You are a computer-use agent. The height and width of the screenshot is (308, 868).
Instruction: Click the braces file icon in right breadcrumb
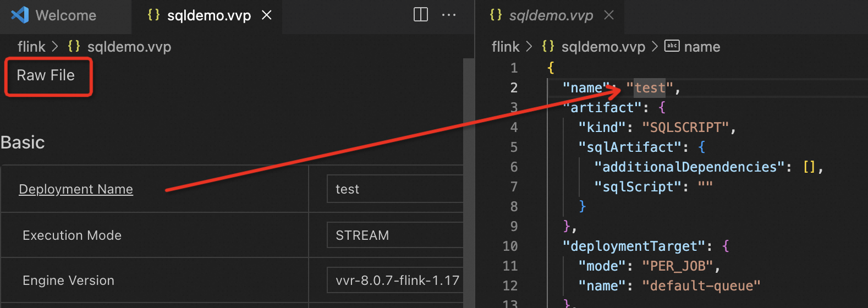click(548, 46)
